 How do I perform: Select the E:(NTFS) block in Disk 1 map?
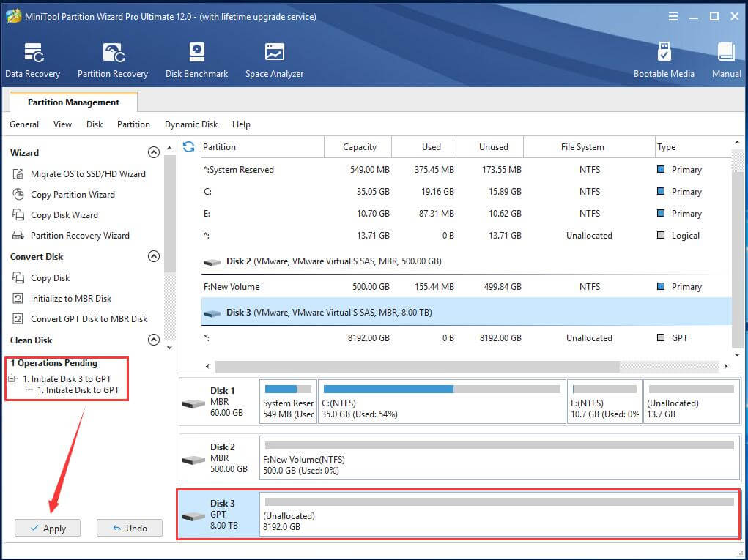tap(604, 402)
